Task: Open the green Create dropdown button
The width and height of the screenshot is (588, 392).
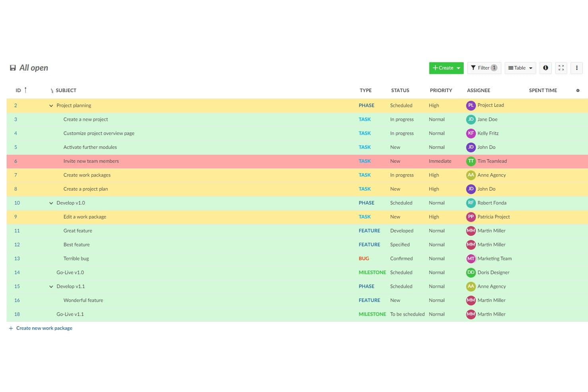Action: pos(446,68)
